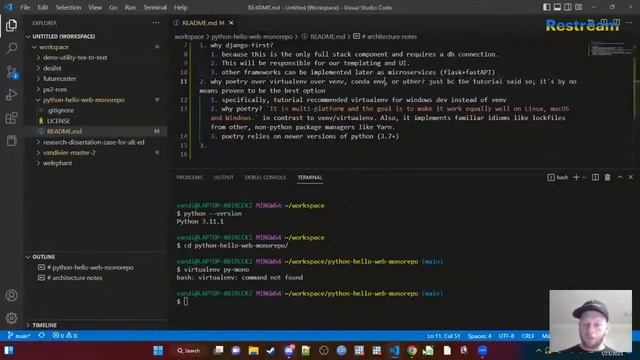This screenshot has height=360, width=640.
Task: Switch to the Problems tab
Action: click(189, 178)
